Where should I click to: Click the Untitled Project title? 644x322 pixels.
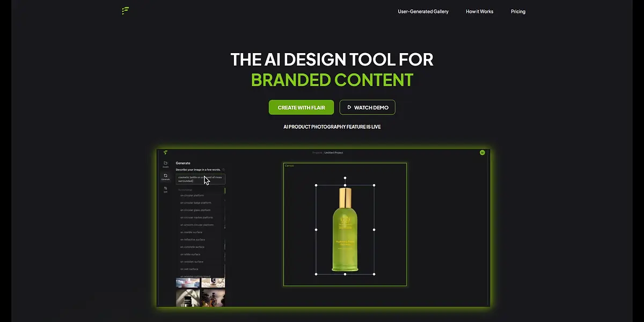pos(333,152)
